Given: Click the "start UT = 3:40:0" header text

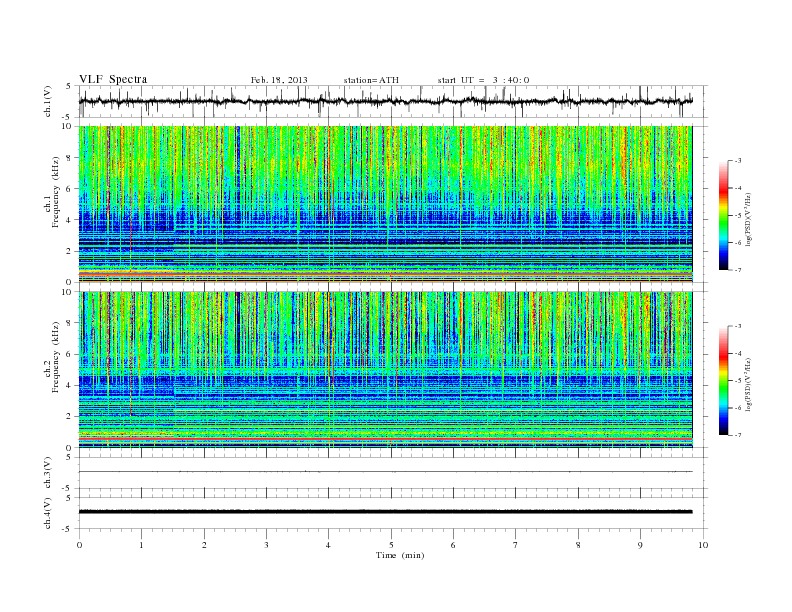Looking at the screenshot, I should 483,80.
